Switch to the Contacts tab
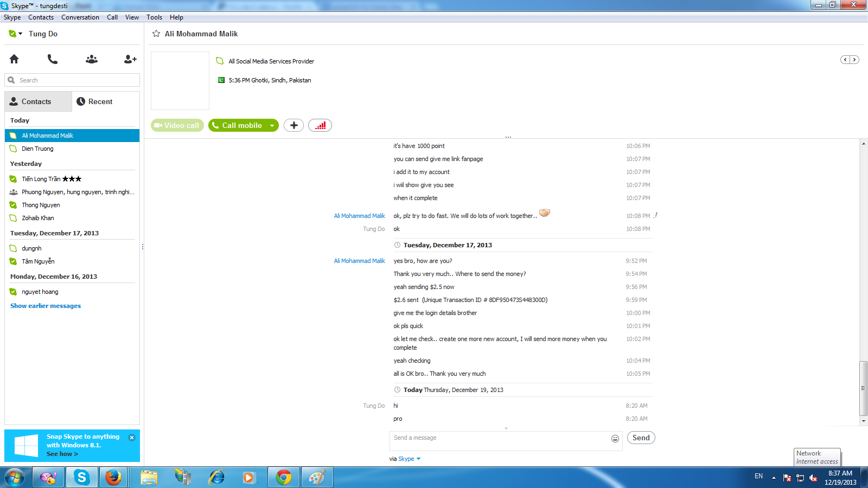Screen dimensions: 868x488 click(x=39, y=101)
